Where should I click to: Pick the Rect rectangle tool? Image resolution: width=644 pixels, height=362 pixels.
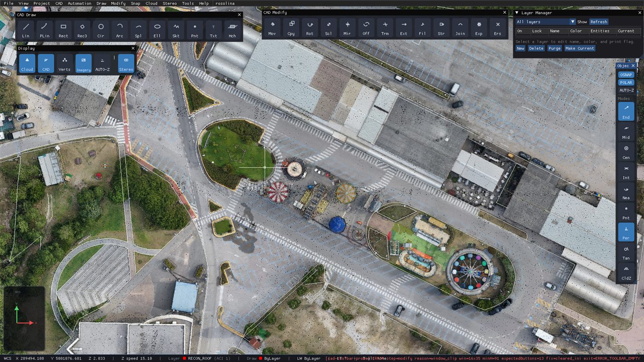pyautogui.click(x=63, y=30)
